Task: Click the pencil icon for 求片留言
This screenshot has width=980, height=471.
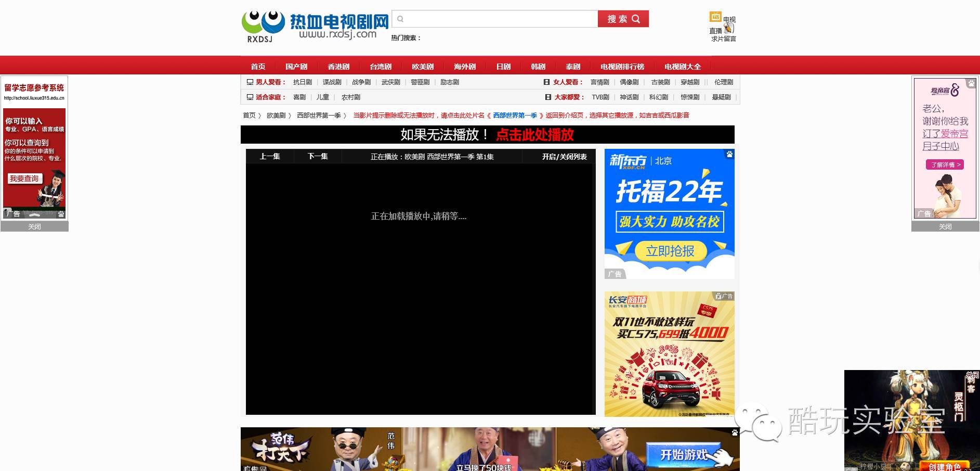Action: click(729, 29)
